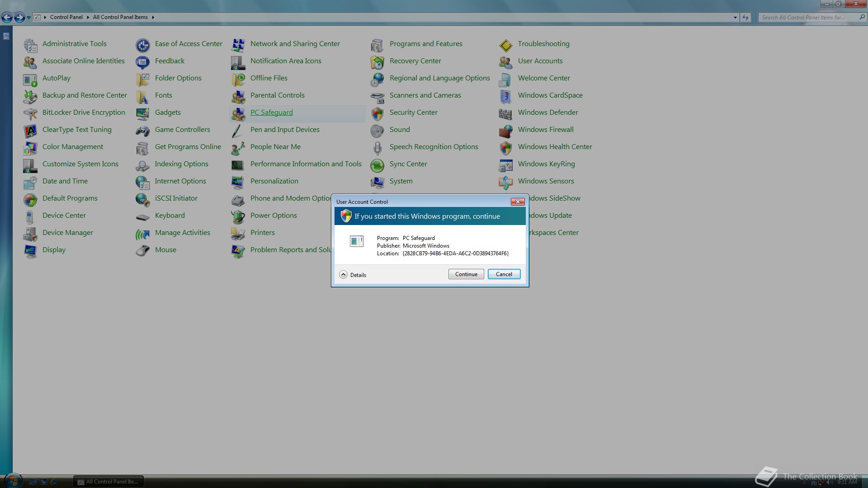868x488 pixels.
Task: Open the recent pages dropdown next to Forward
Action: click(28, 17)
